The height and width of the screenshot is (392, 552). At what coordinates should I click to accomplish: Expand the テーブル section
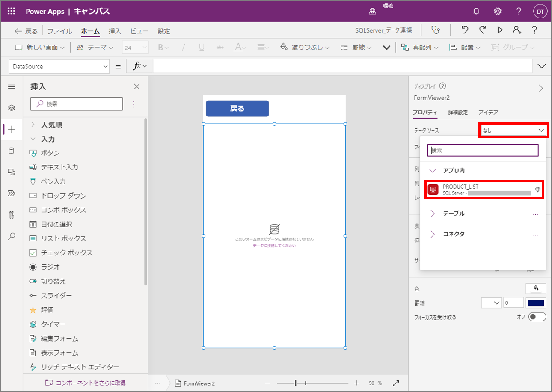click(x=433, y=214)
